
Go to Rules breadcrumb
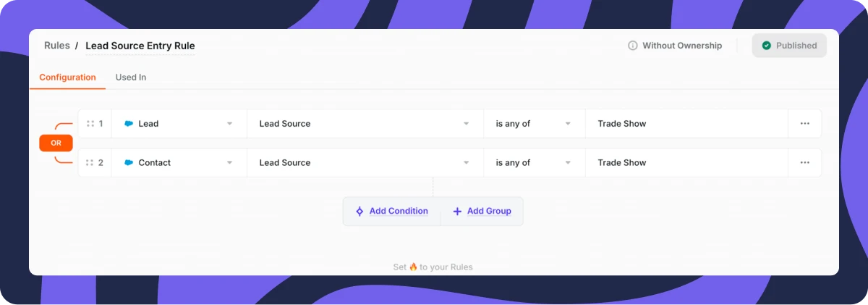click(57, 46)
